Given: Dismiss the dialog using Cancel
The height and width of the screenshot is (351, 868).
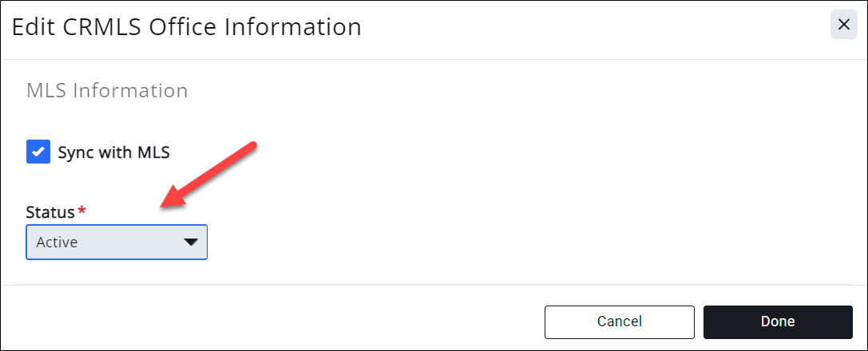Looking at the screenshot, I should pos(619,321).
